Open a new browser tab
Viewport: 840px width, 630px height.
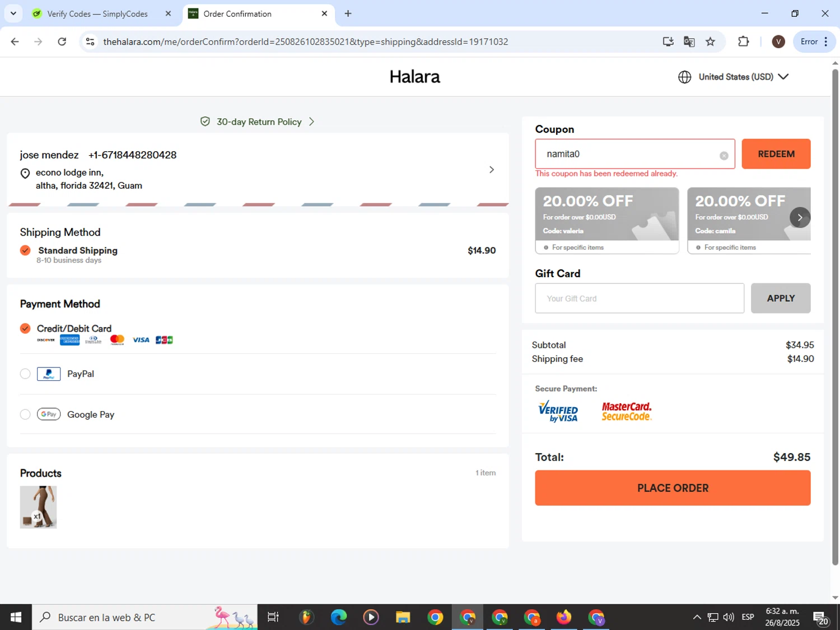348,13
